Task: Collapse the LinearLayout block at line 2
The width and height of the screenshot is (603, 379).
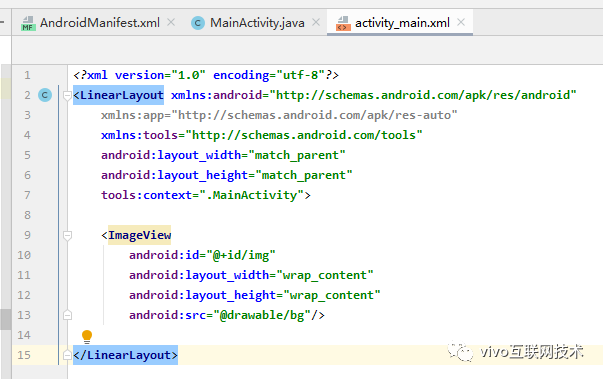Action: 67,95
